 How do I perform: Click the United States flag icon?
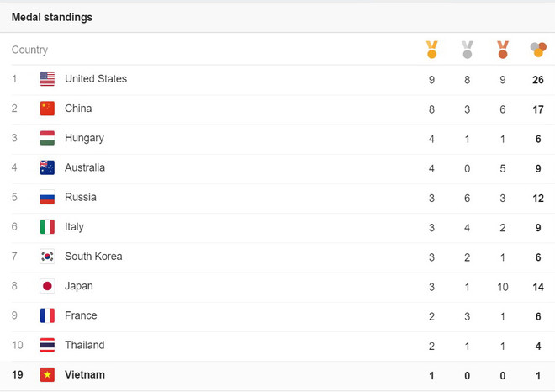coord(47,79)
